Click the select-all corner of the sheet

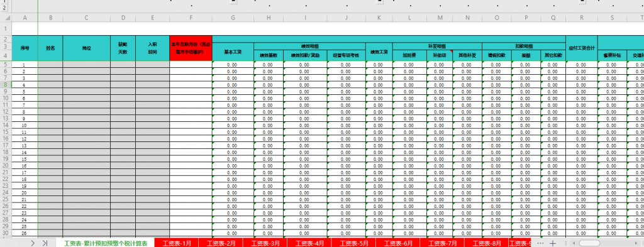[6, 17]
